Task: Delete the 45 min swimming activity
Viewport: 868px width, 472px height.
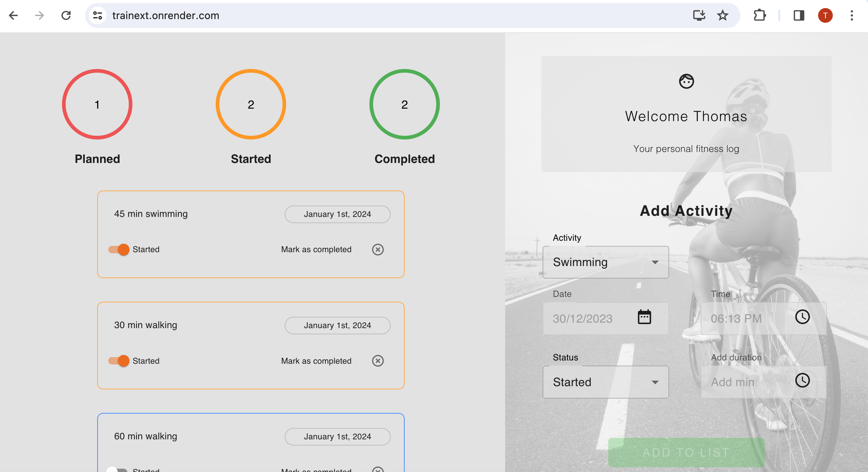Action: [378, 250]
